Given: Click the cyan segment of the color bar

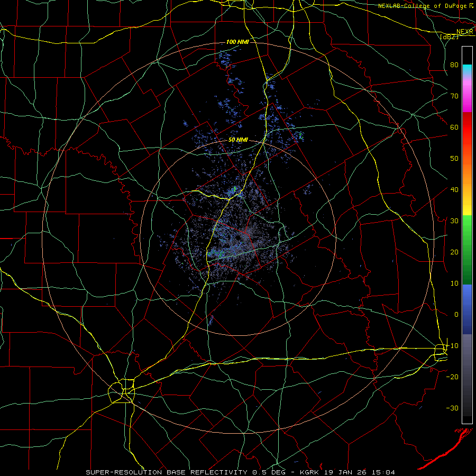Looking at the screenshot, I should click(467, 70).
